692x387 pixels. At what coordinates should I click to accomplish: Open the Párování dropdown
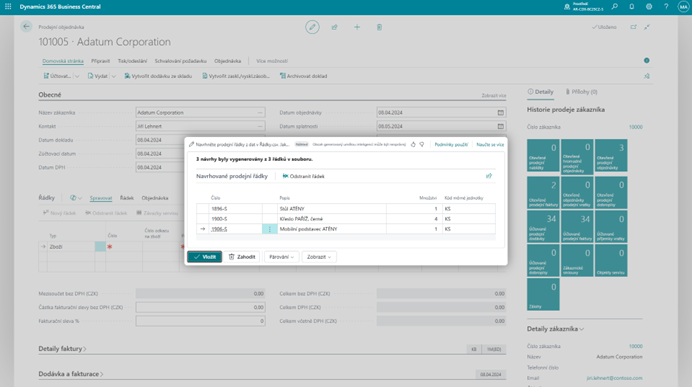click(282, 257)
